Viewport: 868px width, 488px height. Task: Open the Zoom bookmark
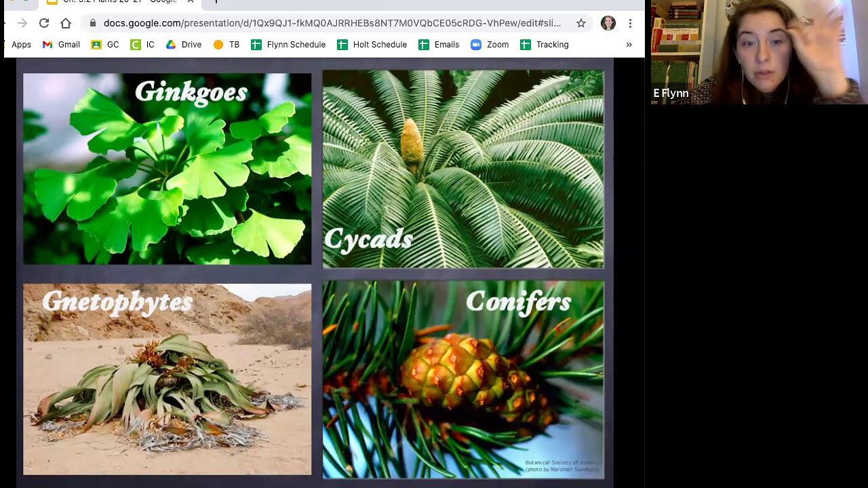click(x=490, y=45)
